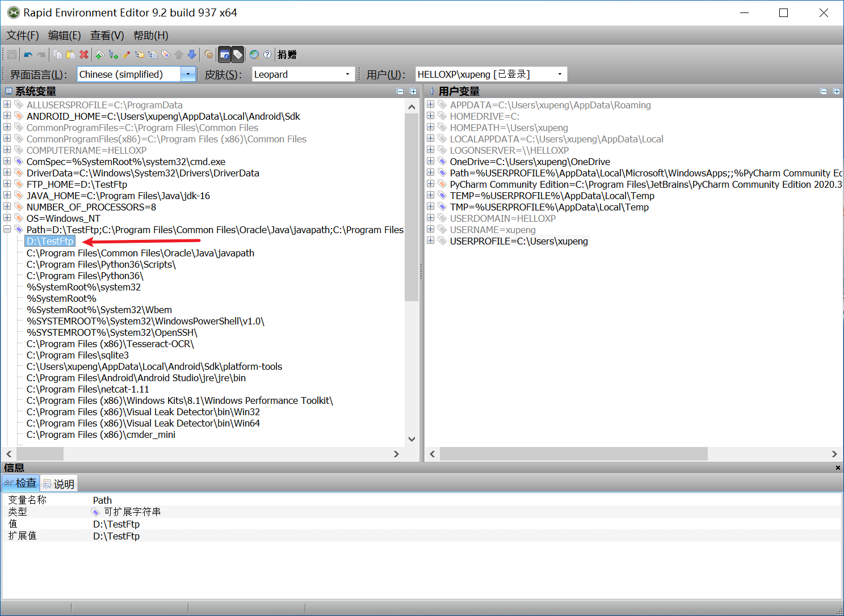This screenshot has height=616, width=844.
Task: Click the 捐赠 donate button
Action: [x=286, y=54]
